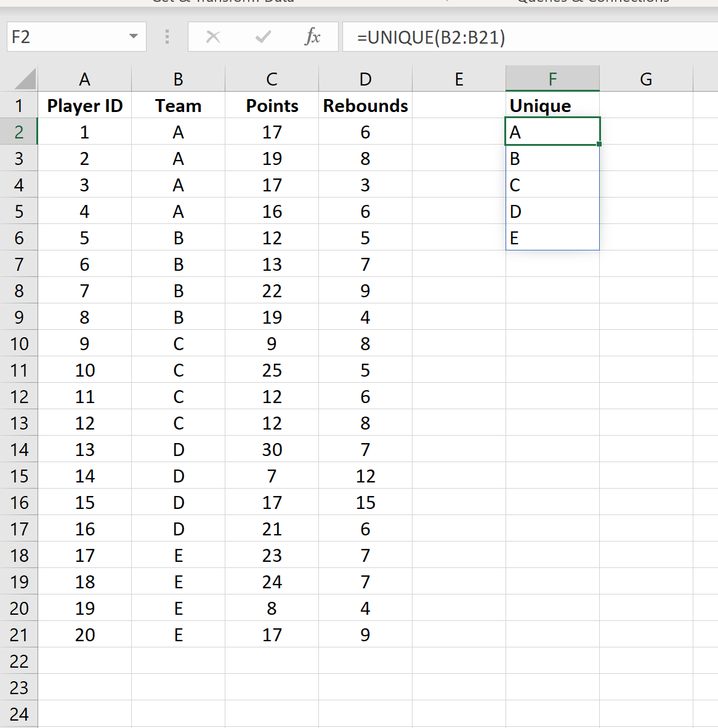Click the Select All corner triangle
718x728 pixels.
pyautogui.click(x=25, y=79)
